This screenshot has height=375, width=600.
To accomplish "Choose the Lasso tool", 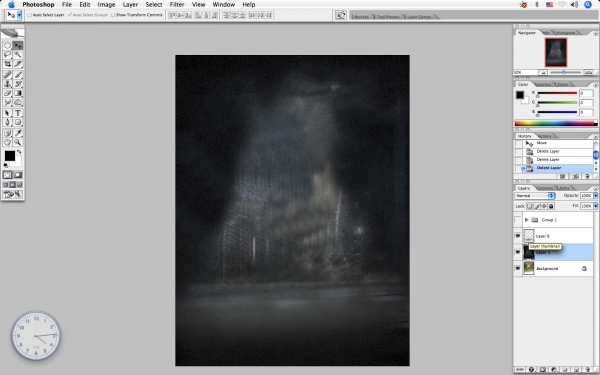I will click(7, 55).
